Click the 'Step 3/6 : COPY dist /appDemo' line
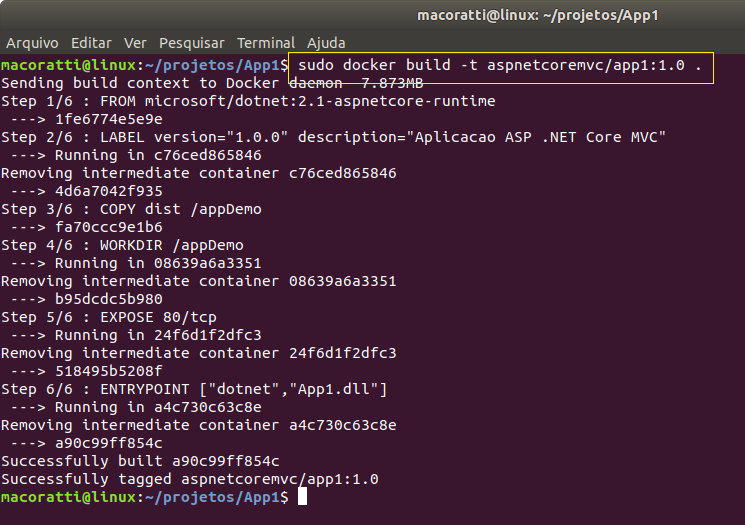Image resolution: width=745 pixels, height=525 pixels. point(131,209)
